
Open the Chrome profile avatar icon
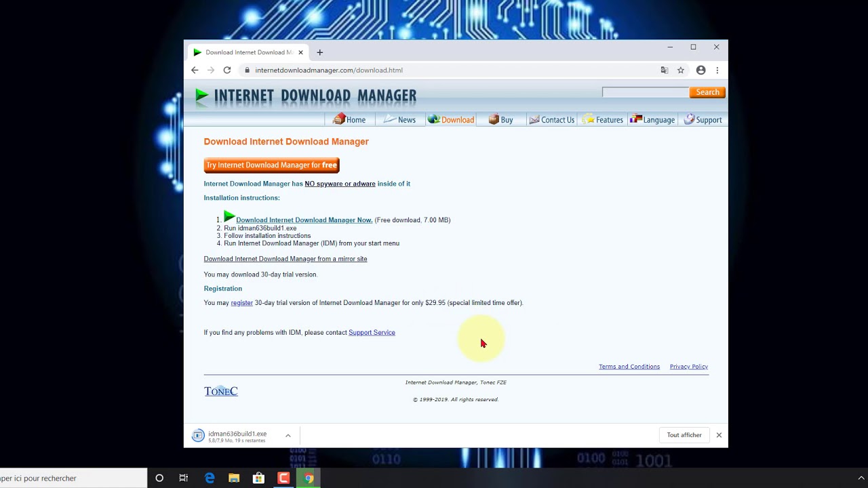point(701,70)
